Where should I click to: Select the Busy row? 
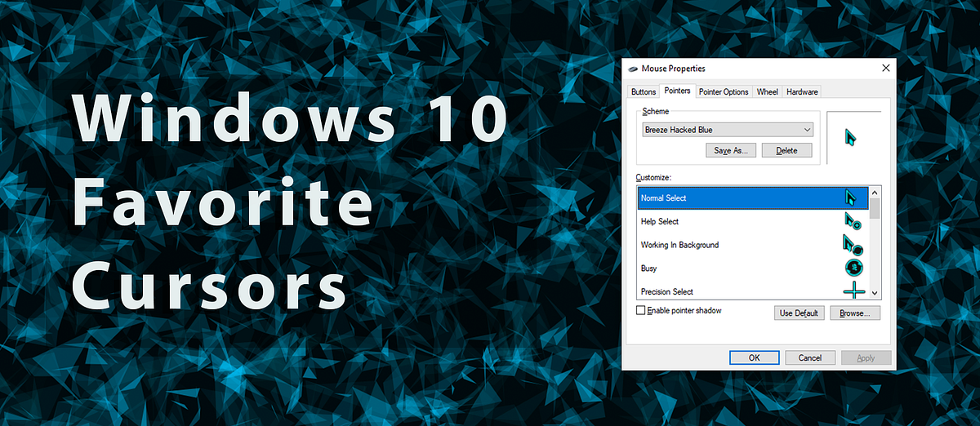[x=753, y=268]
